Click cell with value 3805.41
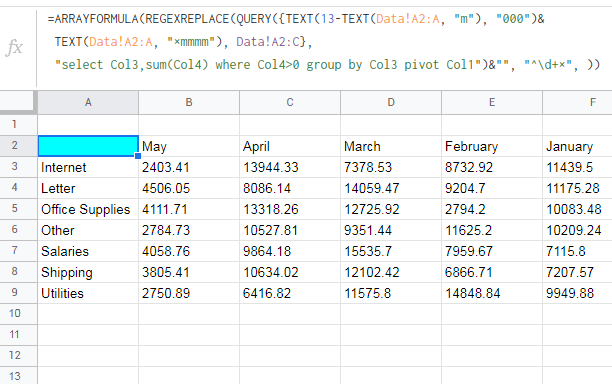 (x=189, y=272)
